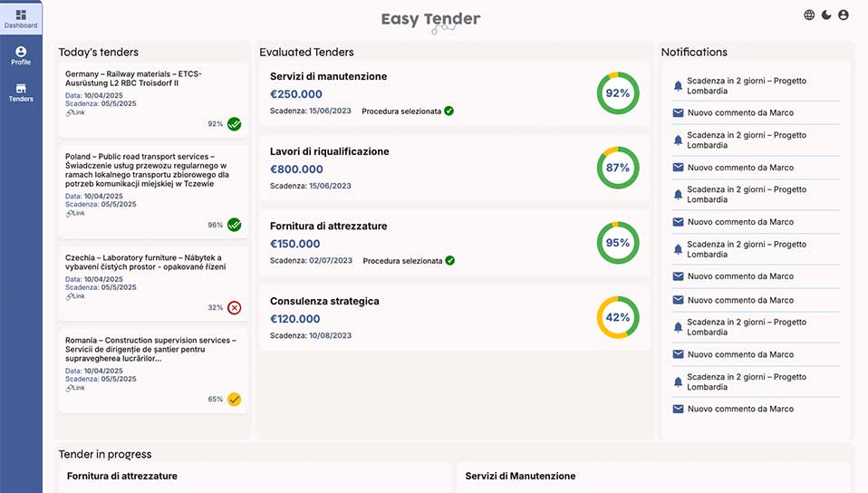This screenshot has width=868, height=493.
Task: Click red X on Czechia Laboratory tender
Action: (234, 307)
